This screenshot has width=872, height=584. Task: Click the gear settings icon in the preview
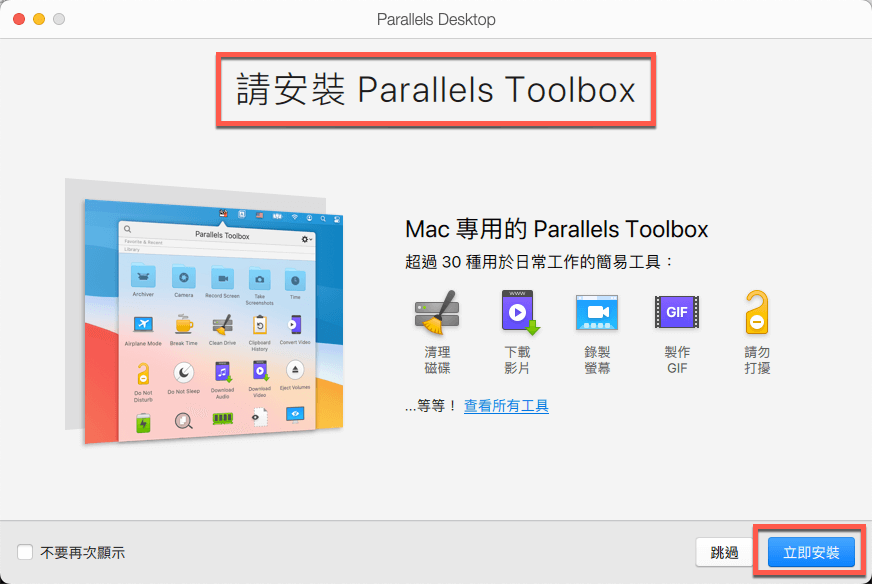coord(306,239)
